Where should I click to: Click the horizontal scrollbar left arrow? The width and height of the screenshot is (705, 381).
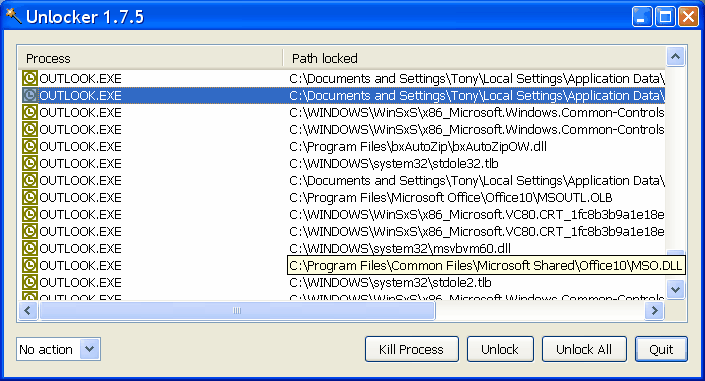point(28,310)
